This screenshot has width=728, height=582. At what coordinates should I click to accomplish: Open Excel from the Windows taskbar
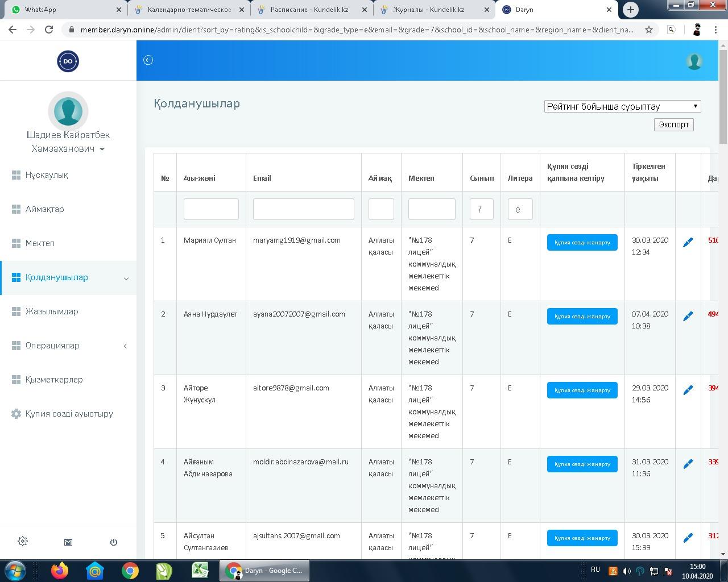click(x=200, y=570)
